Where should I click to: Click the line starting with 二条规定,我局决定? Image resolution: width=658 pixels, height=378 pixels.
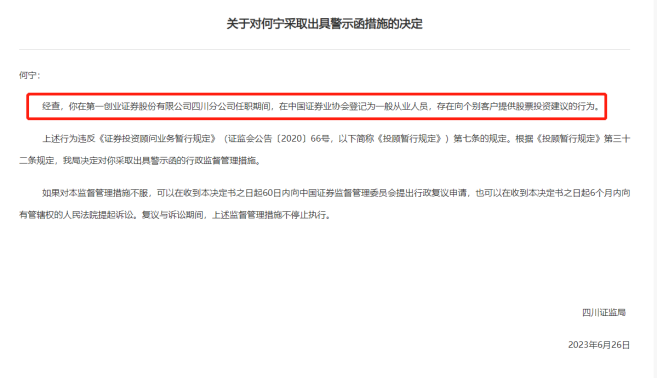[x=140, y=161]
